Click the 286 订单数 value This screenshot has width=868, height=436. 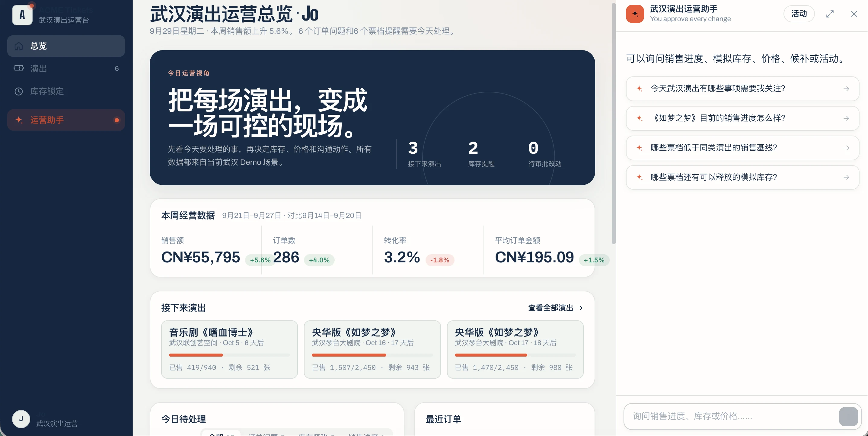286,257
